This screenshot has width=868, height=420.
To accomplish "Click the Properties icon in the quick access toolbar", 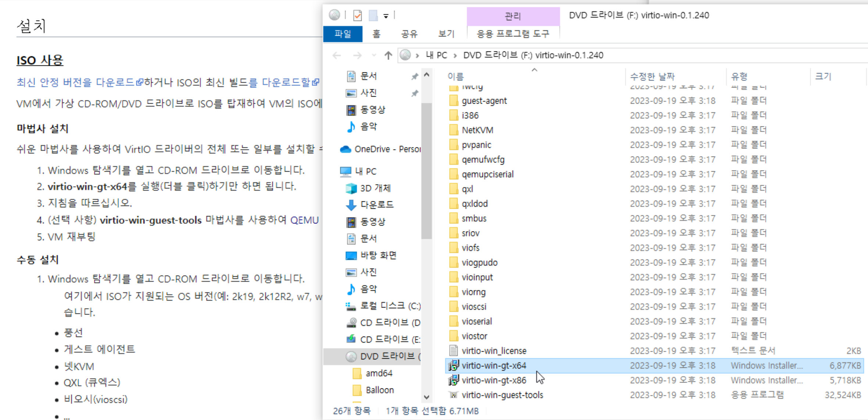I will [x=357, y=15].
